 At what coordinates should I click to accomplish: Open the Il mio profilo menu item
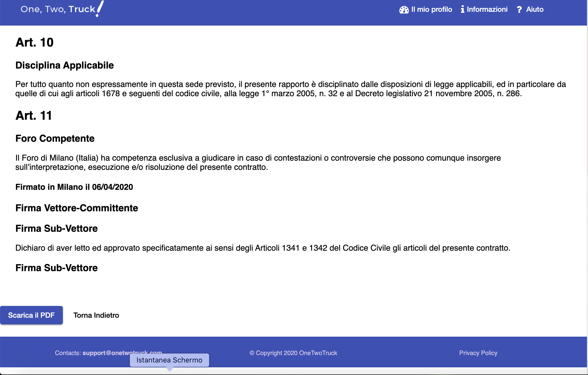(x=432, y=9)
